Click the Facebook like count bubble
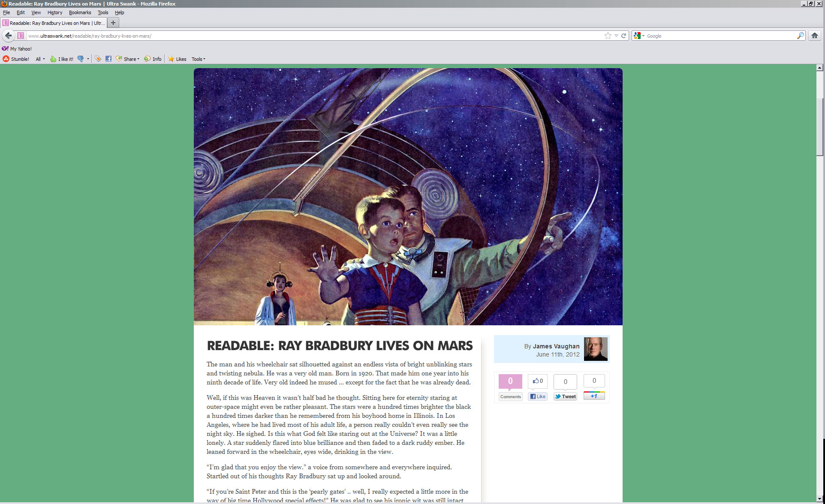The width and height of the screenshot is (825, 504). [538, 381]
